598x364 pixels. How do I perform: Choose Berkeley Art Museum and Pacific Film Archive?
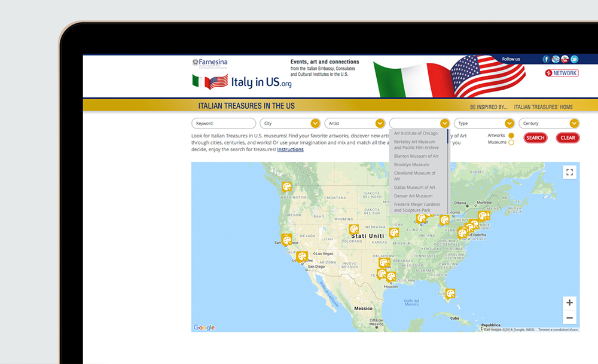point(416,145)
